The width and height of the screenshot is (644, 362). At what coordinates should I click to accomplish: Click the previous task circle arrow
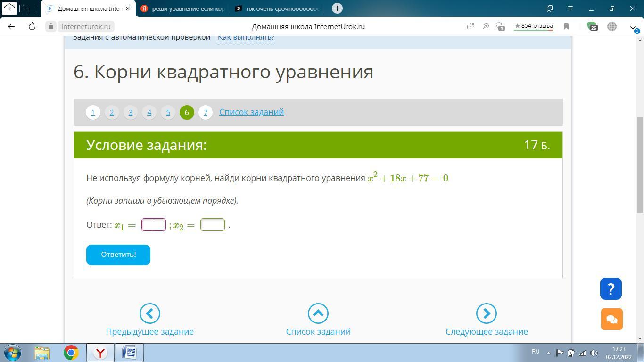pyautogui.click(x=149, y=313)
